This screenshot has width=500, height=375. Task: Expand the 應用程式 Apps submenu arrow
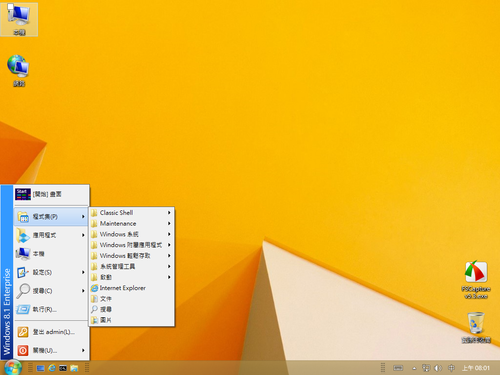click(x=83, y=235)
